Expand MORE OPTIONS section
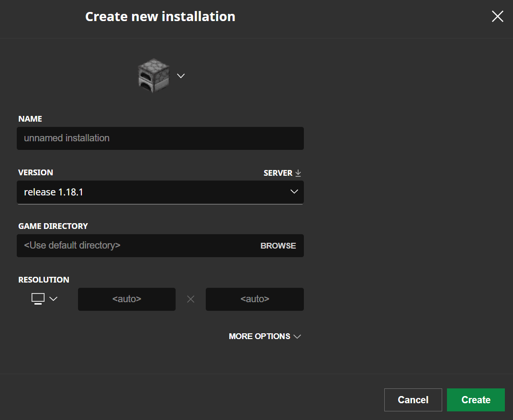 tap(259, 336)
